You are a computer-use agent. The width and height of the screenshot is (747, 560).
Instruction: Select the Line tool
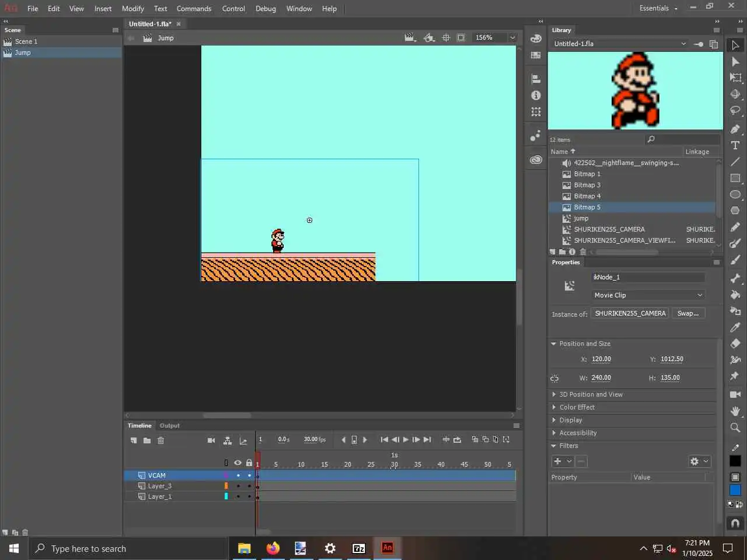click(735, 162)
